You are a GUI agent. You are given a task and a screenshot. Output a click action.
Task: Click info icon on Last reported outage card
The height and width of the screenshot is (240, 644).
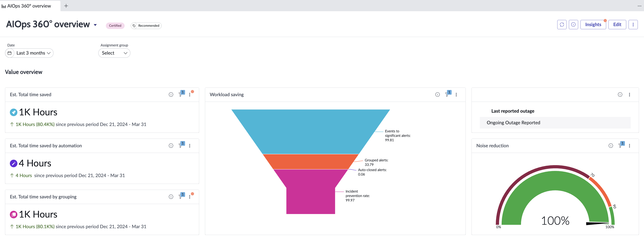tap(620, 94)
